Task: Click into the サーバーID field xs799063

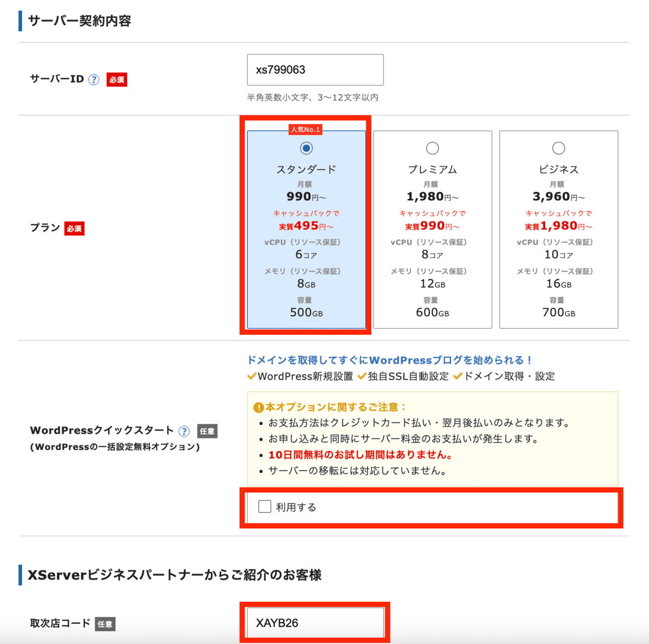Action: tap(315, 70)
